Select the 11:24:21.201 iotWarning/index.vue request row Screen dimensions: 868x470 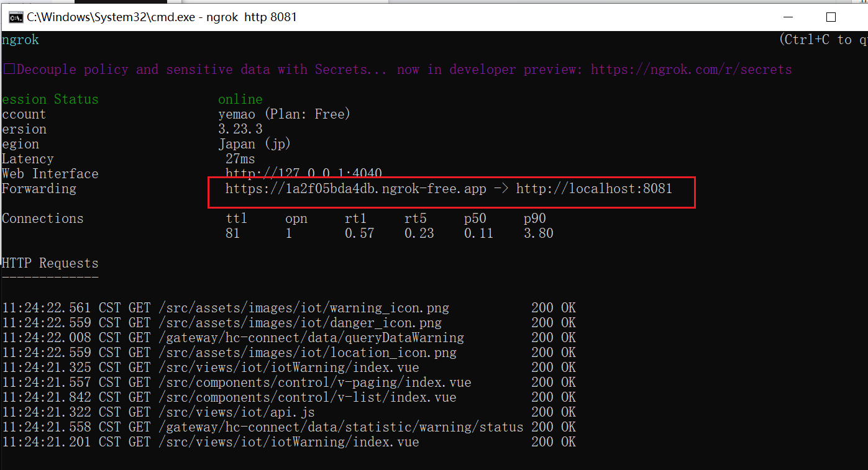pos(289,442)
